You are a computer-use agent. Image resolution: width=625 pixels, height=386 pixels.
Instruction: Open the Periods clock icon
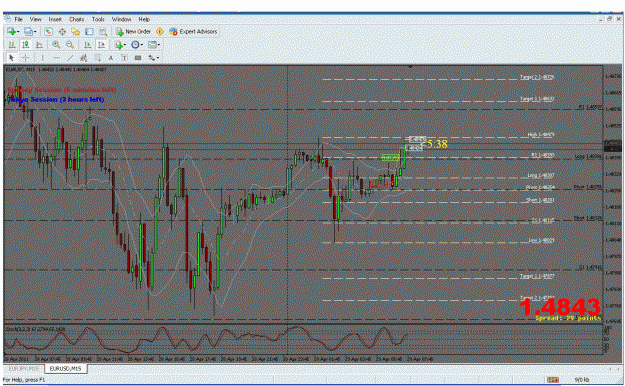coord(135,45)
